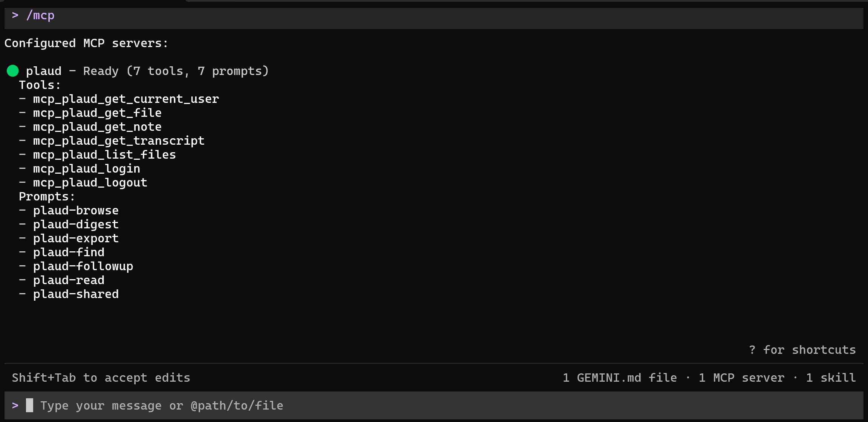
Task: Select the mcp_plaud_get_transcript tool entry
Action: [119, 141]
